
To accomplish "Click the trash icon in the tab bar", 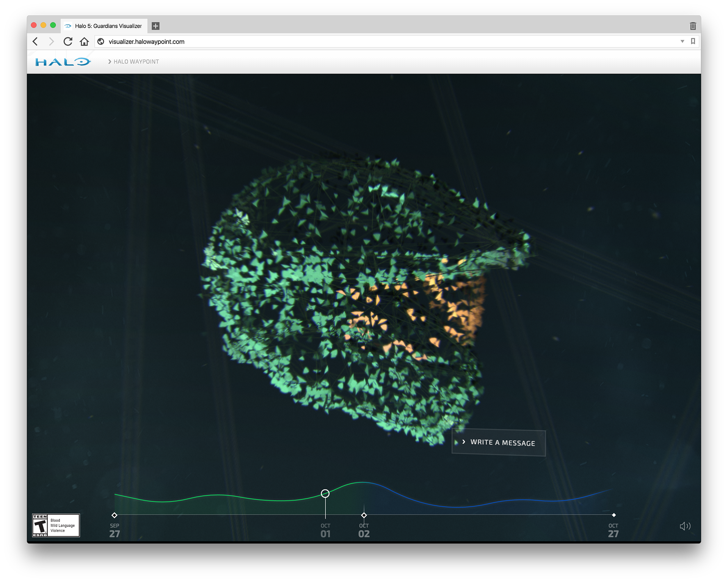I will coord(693,26).
